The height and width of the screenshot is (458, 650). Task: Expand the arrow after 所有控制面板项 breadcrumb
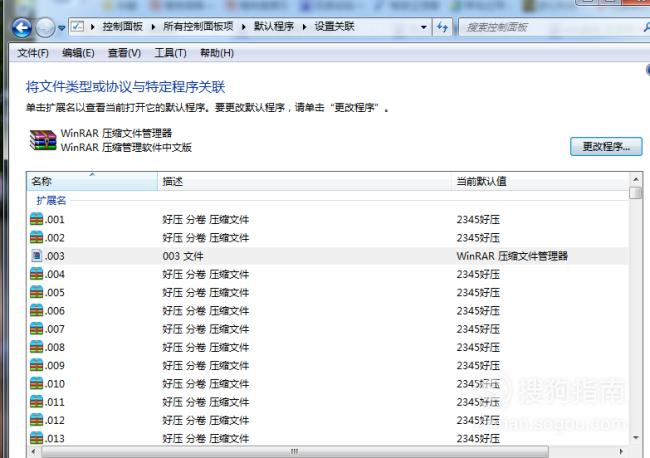[243, 27]
